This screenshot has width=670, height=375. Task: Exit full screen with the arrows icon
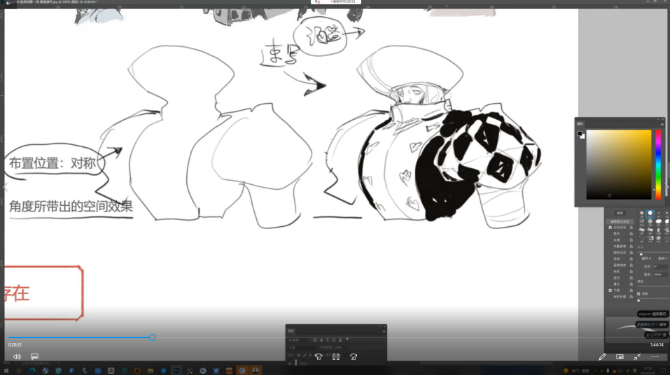point(637,357)
